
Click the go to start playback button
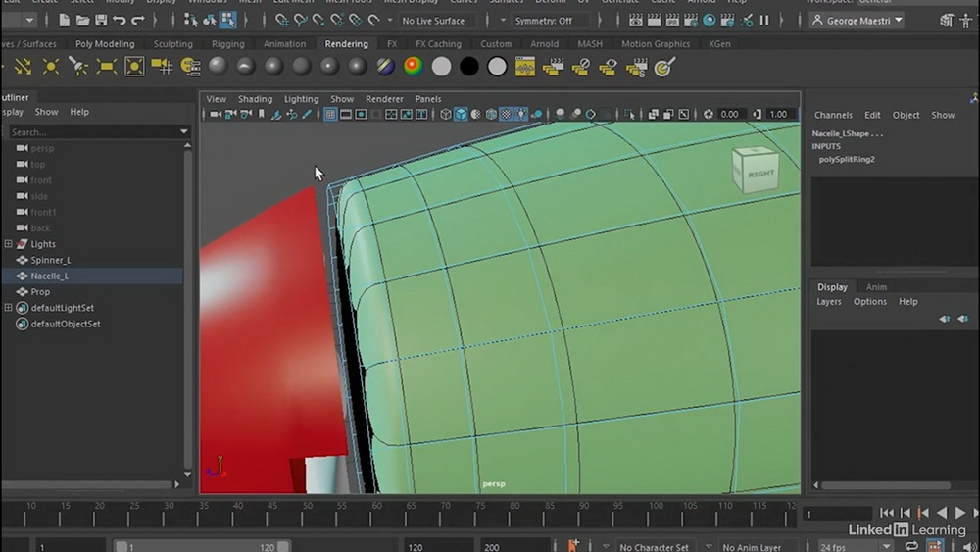(x=887, y=513)
